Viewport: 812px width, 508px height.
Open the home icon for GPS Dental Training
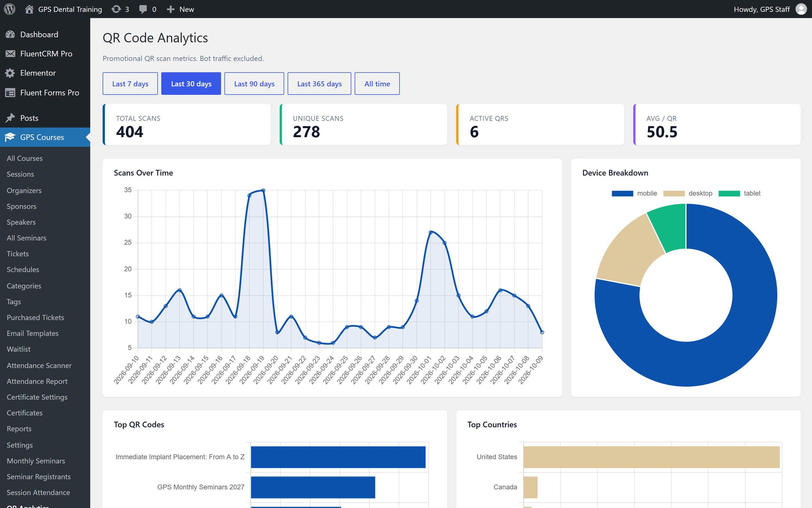pos(29,9)
